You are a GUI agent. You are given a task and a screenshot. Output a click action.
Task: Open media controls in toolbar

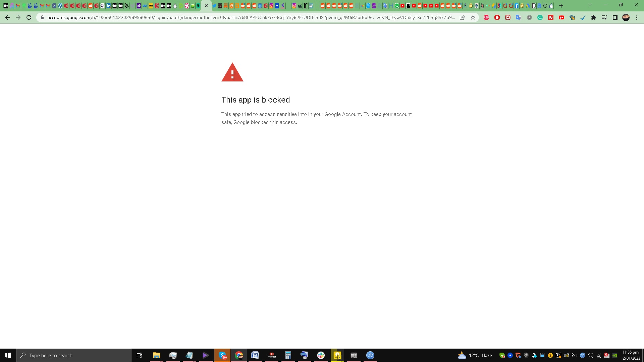click(604, 17)
